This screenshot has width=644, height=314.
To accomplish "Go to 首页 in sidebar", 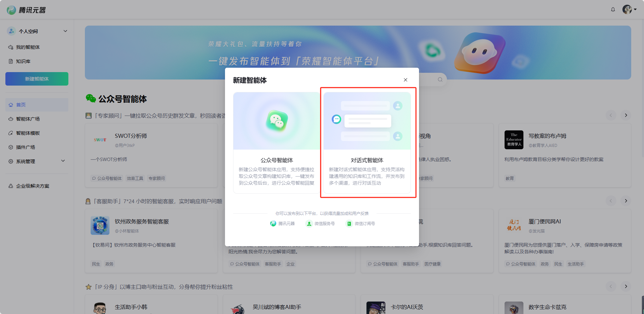I will [37, 105].
